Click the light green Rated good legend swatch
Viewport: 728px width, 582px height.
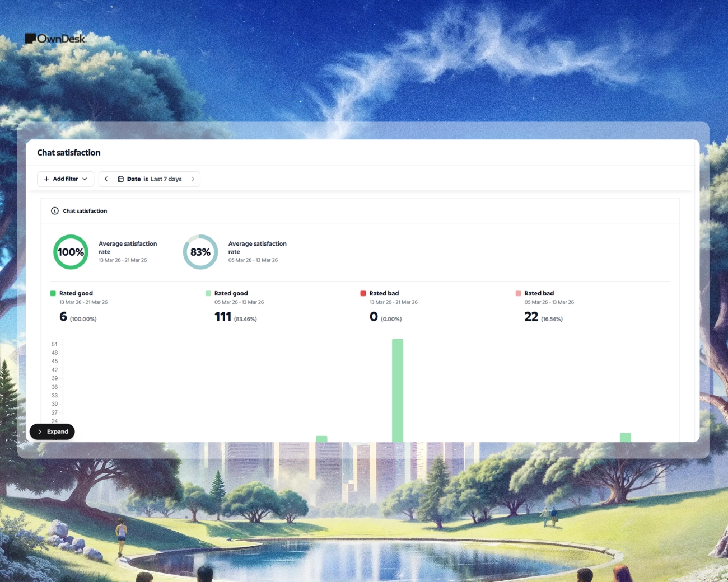[208, 293]
